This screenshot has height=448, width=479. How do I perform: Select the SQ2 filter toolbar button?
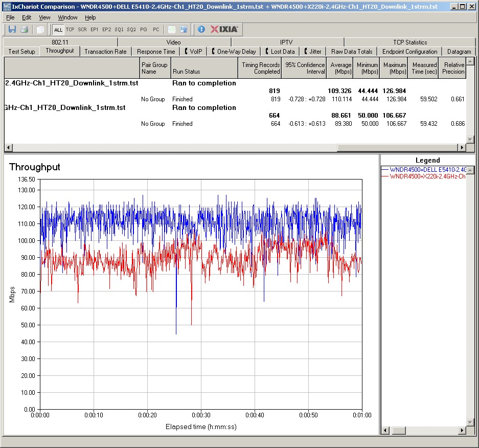(131, 29)
